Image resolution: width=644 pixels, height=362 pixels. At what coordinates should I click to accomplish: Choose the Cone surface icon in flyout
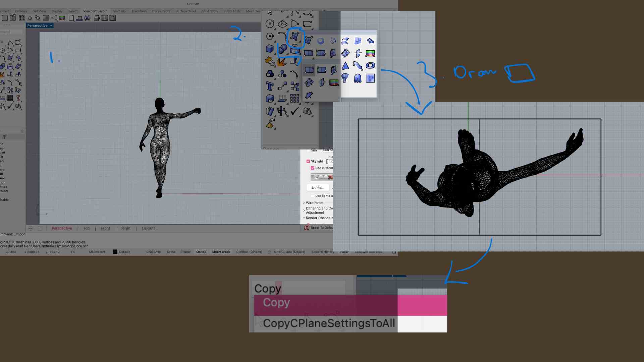click(345, 66)
